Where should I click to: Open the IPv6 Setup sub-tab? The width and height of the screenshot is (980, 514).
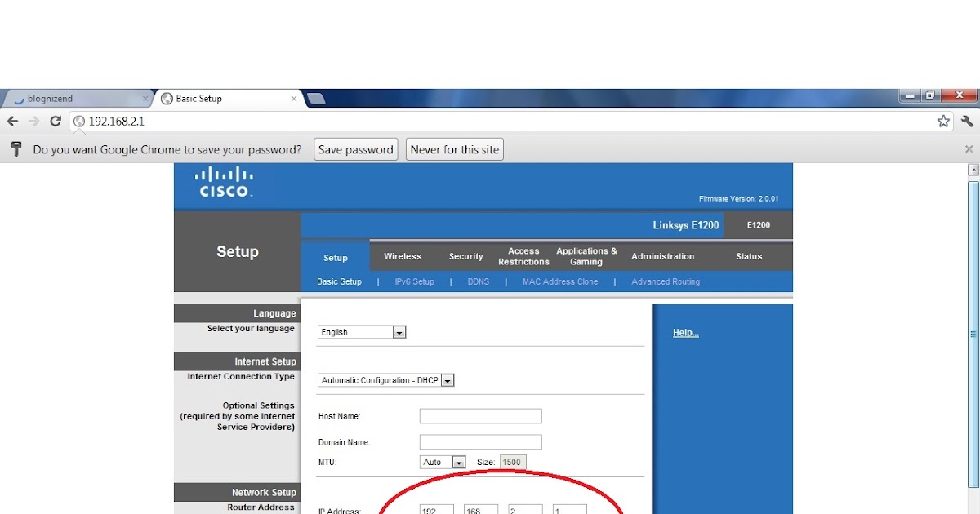point(415,281)
